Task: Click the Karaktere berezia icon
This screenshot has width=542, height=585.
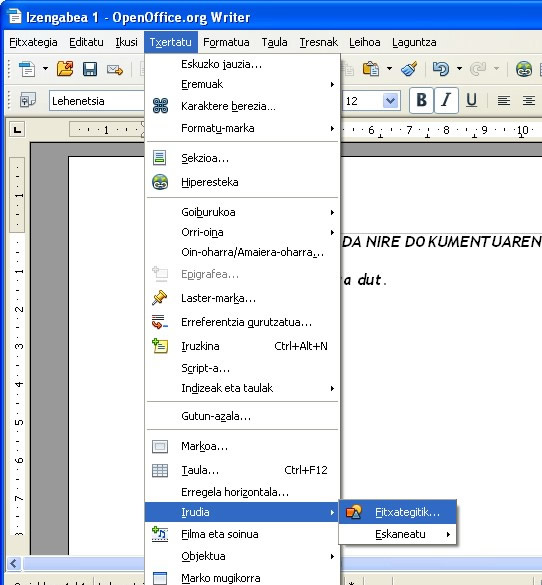Action: tap(160, 106)
